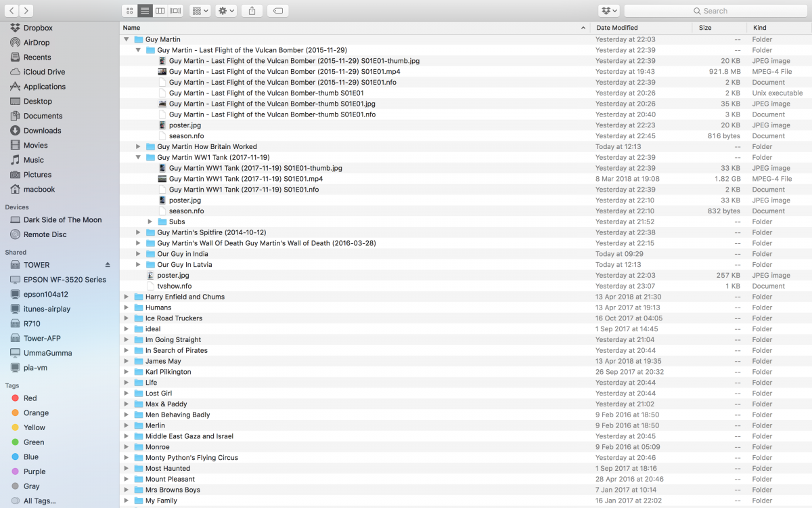Click the Share toolbar button
The image size is (812, 508).
point(252,11)
